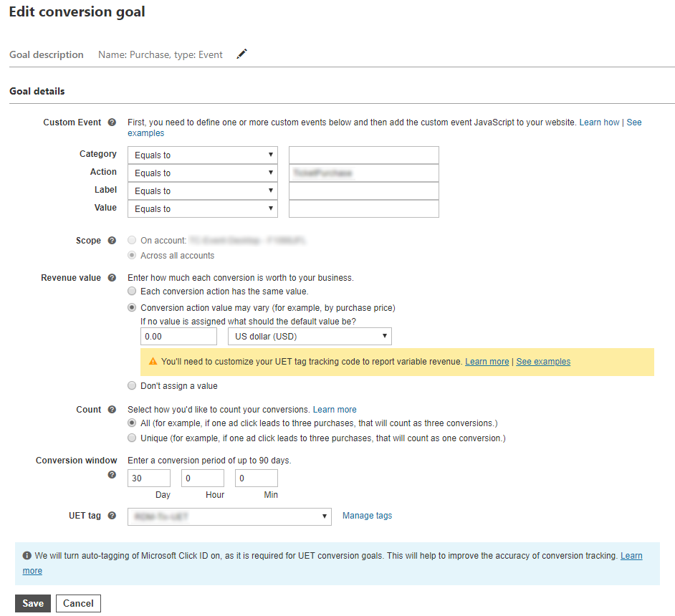Open the Scope help tooltip icon
The width and height of the screenshot is (675, 616).
pyautogui.click(x=112, y=241)
